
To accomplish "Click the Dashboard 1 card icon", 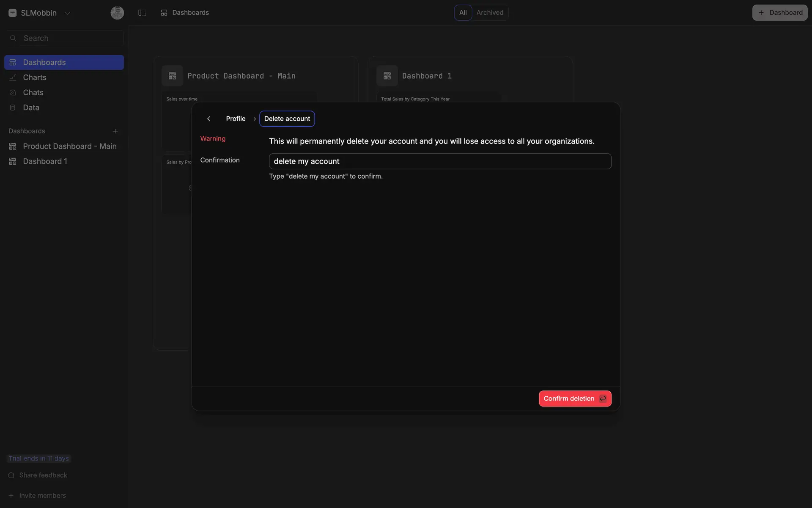I will pos(387,76).
